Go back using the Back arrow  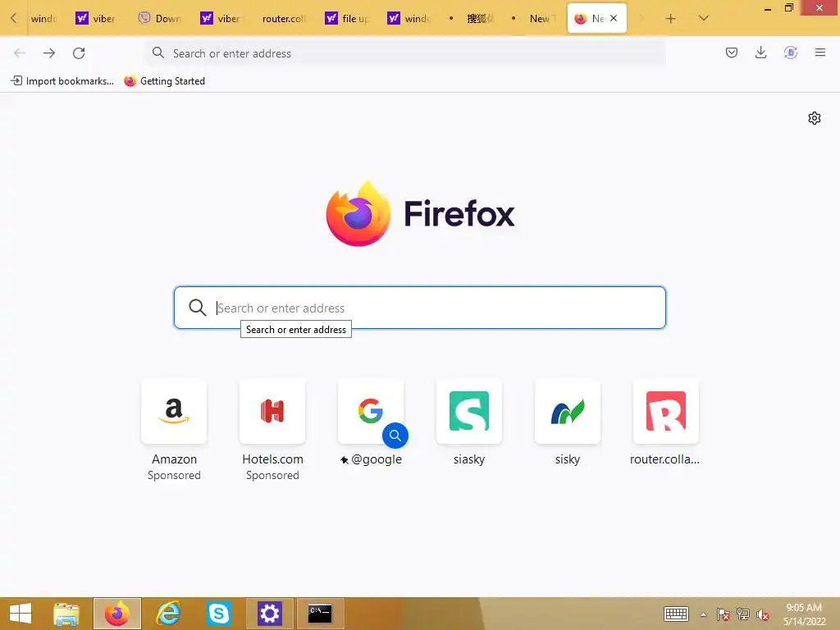pyautogui.click(x=20, y=53)
